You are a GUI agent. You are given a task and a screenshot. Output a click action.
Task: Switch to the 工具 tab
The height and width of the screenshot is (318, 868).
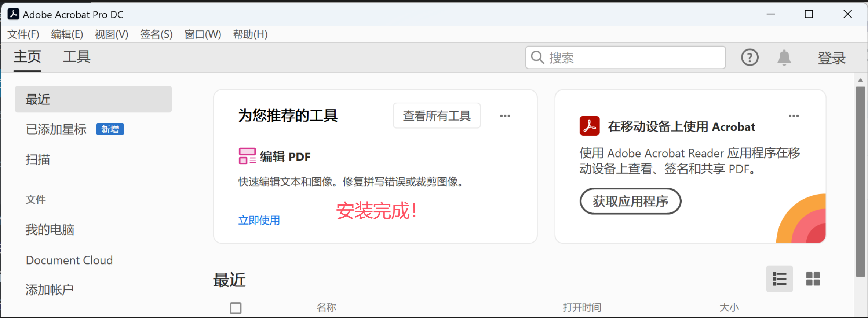click(77, 57)
